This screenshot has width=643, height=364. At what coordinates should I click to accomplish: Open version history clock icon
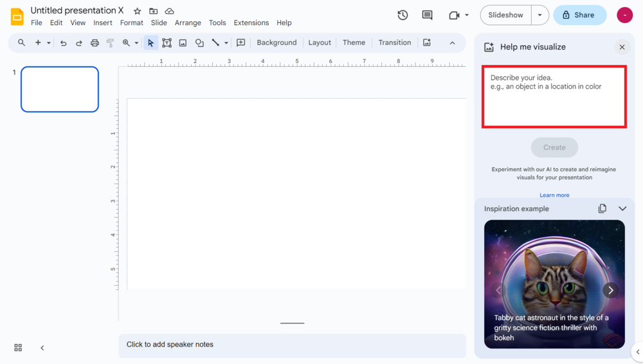(x=403, y=15)
